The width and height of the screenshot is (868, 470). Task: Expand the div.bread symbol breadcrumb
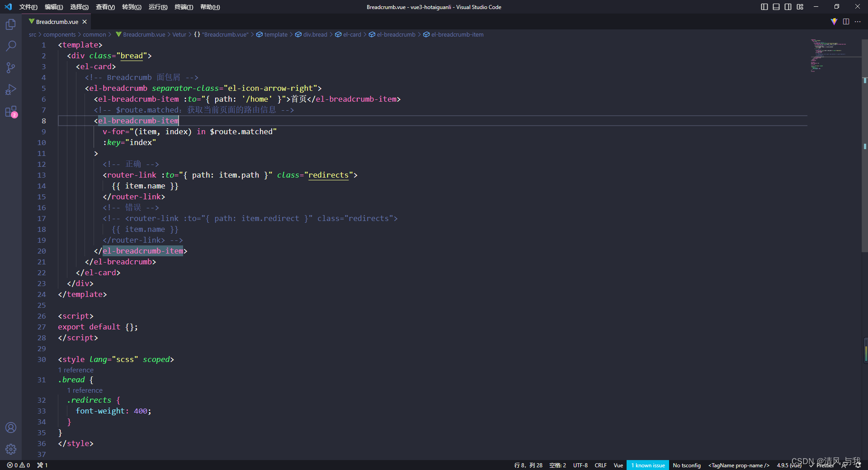[311, 34]
